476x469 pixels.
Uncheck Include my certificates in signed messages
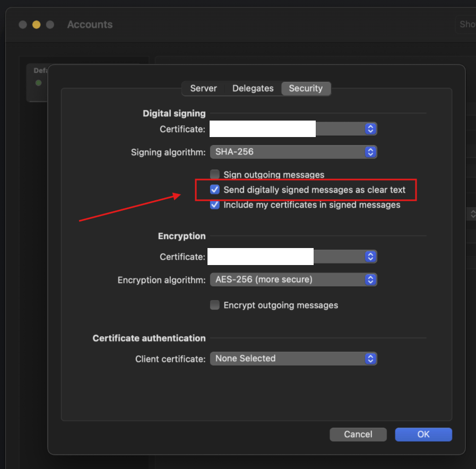pos(214,204)
